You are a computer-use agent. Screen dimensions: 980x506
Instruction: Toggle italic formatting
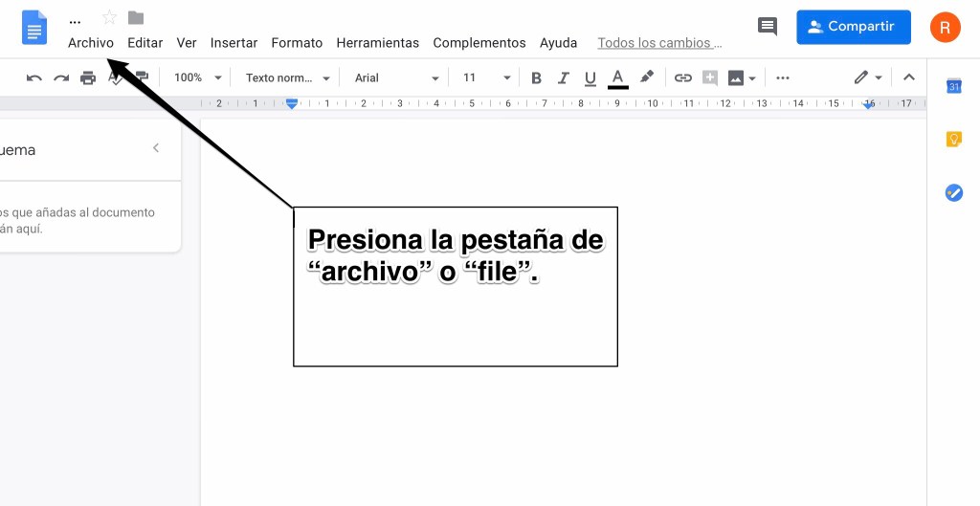(x=563, y=77)
